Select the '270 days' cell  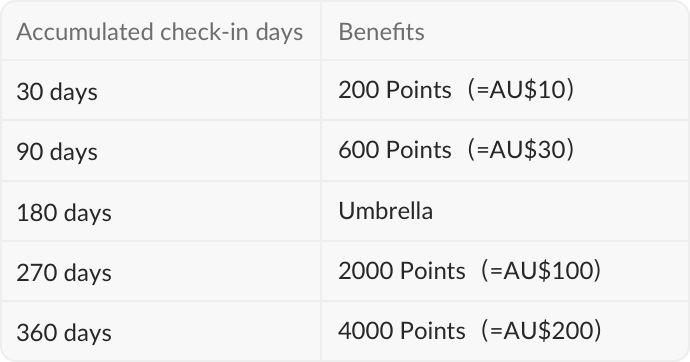pyautogui.click(x=161, y=271)
